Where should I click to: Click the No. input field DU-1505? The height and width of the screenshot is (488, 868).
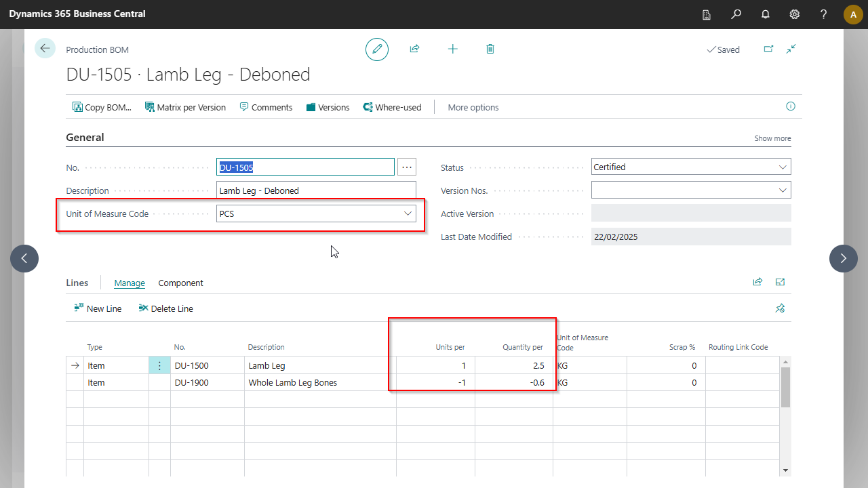(305, 167)
